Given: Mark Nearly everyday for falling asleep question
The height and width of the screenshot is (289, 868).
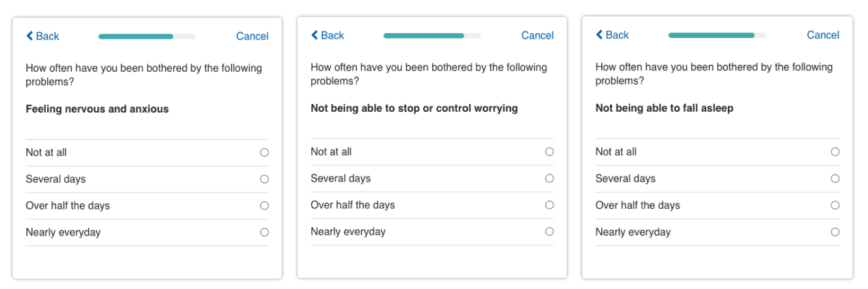Looking at the screenshot, I should pos(835,232).
